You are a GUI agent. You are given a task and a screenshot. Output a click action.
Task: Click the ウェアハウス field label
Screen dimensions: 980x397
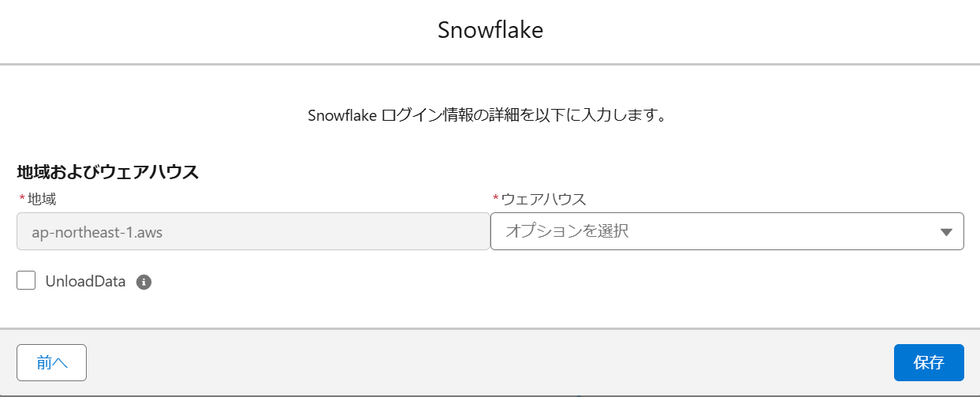544,200
